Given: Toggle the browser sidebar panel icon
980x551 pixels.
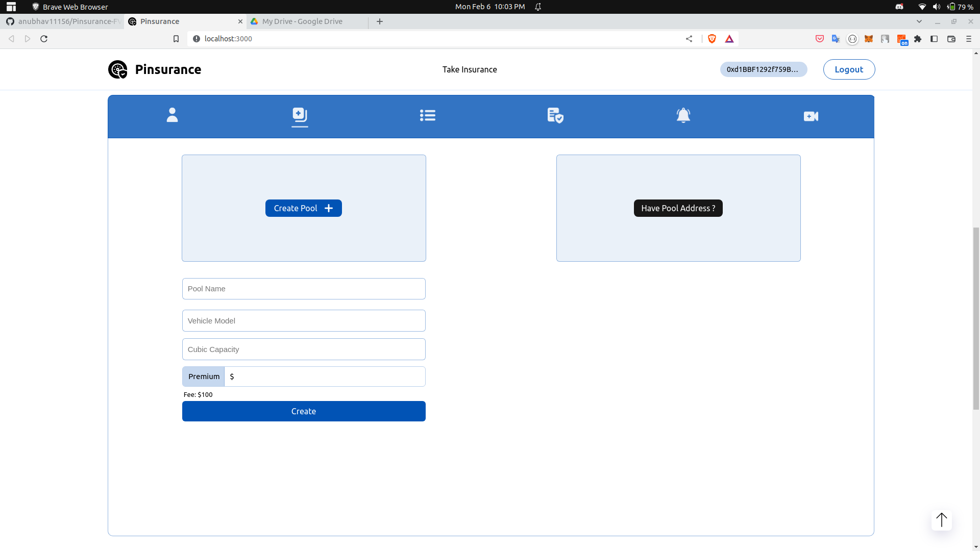Looking at the screenshot, I should [x=934, y=39].
